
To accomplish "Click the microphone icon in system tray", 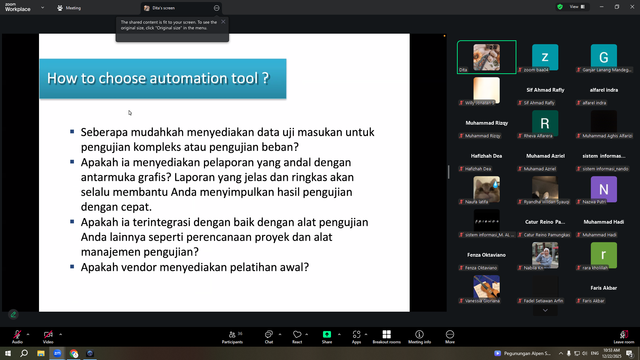I will [x=569, y=353].
